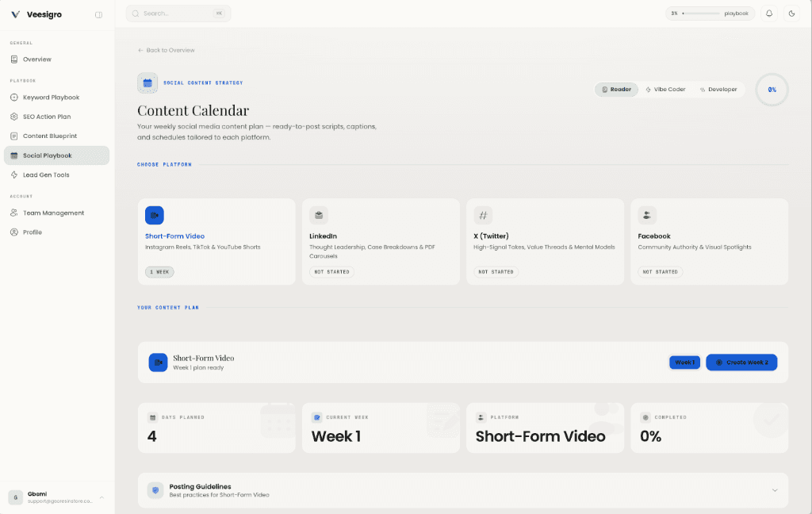The width and height of the screenshot is (812, 514).
Task: Select the Facebook platform title
Action: 654,236
